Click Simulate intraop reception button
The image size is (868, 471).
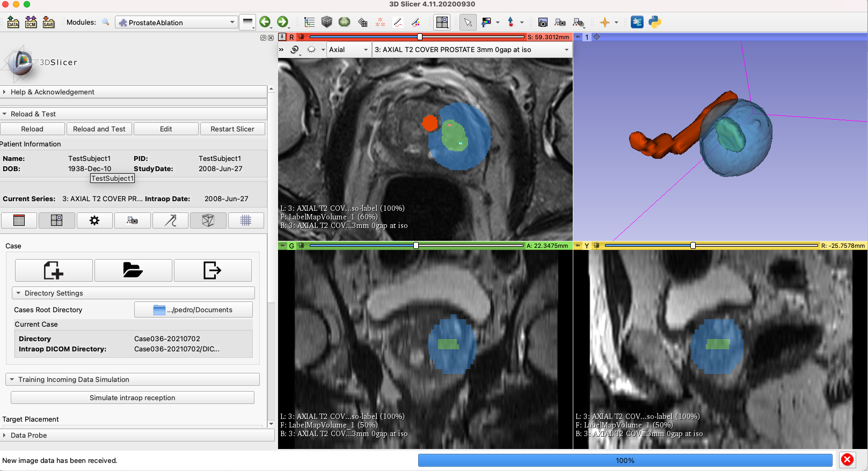(x=132, y=398)
